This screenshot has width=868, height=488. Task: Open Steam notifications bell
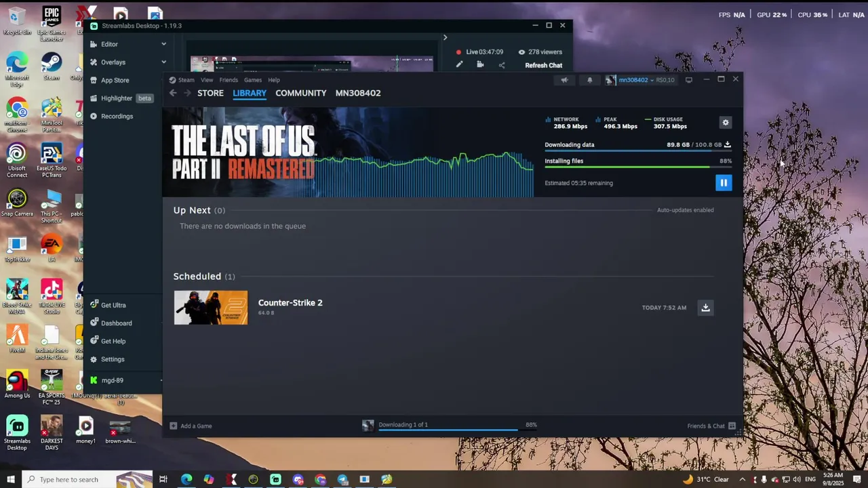coord(589,80)
